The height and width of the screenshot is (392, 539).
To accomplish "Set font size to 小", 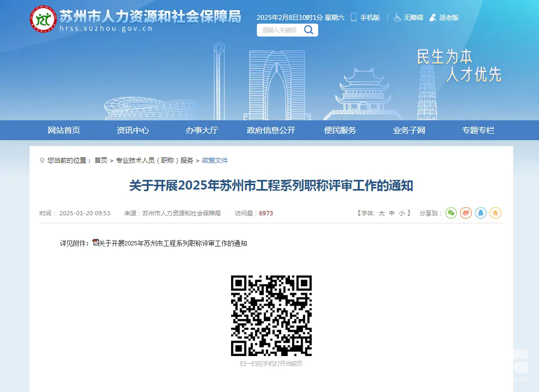I will coord(401,213).
